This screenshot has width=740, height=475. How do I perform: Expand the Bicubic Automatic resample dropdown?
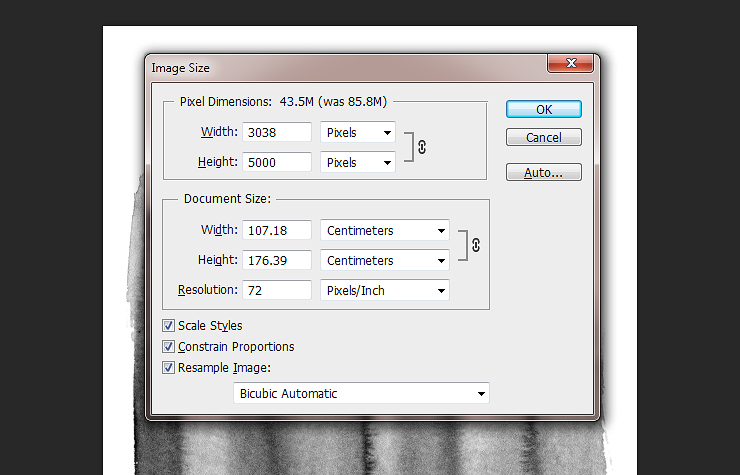[x=361, y=393]
